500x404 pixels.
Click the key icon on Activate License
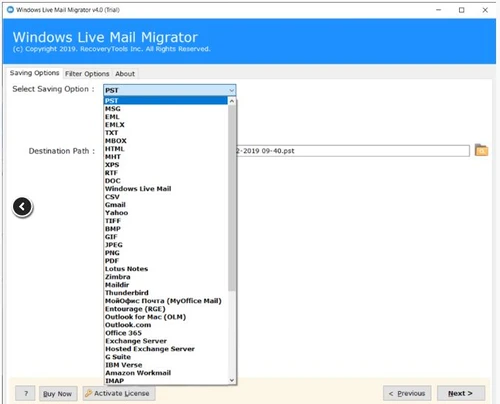(x=88, y=393)
